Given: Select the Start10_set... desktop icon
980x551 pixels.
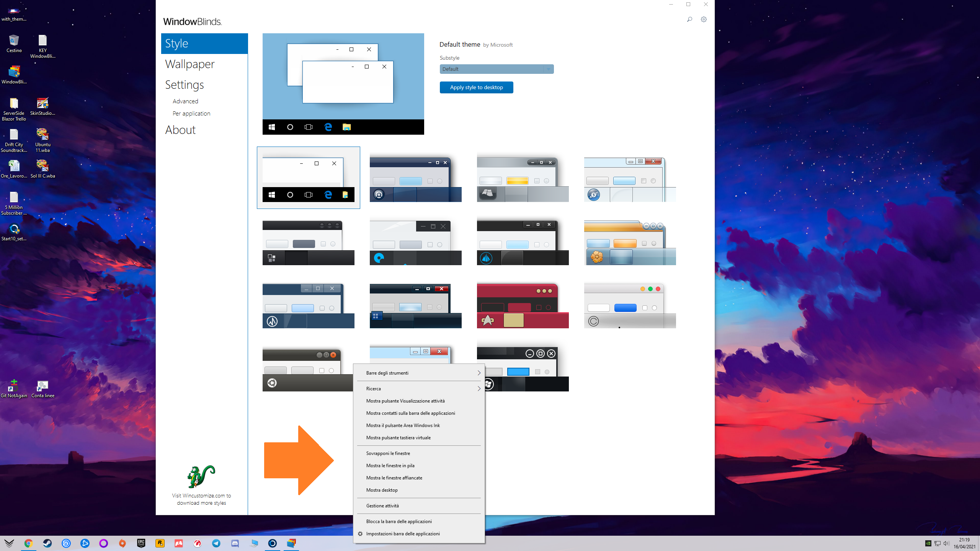Looking at the screenshot, I should tap(14, 232).
